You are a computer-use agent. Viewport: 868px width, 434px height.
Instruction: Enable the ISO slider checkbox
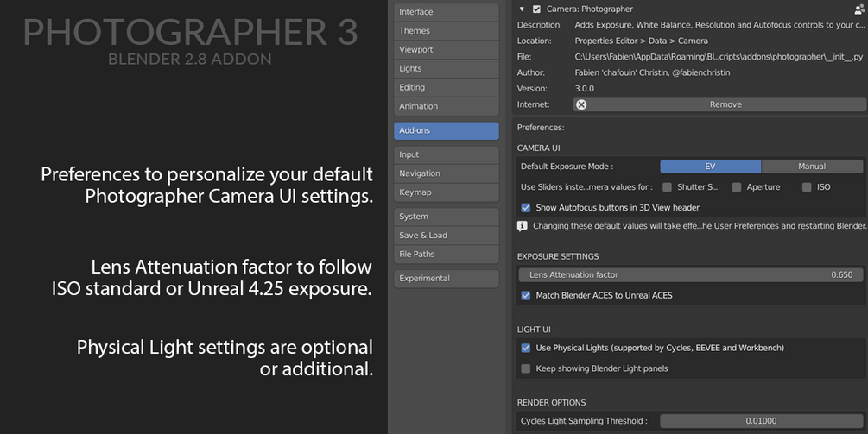pos(807,187)
